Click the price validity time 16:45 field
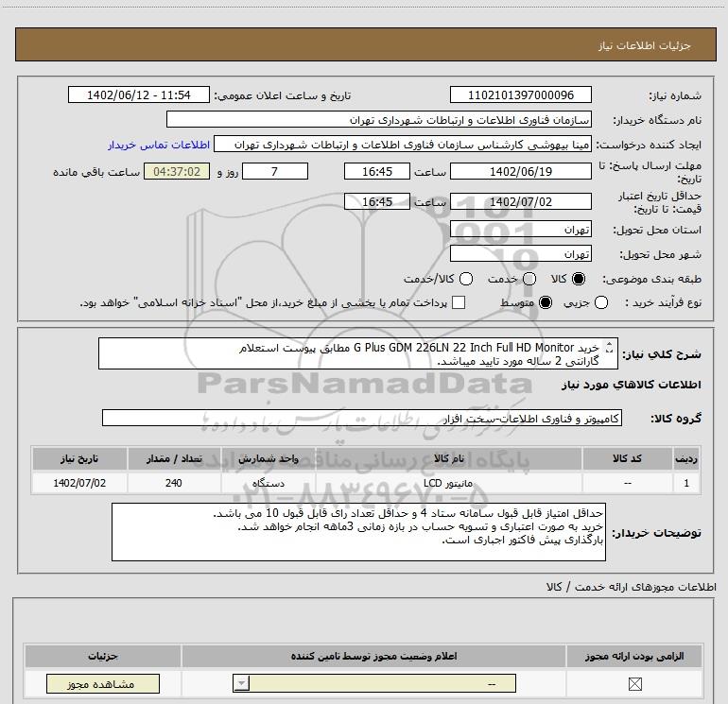Viewport: 728px width, 704px height. point(377,201)
